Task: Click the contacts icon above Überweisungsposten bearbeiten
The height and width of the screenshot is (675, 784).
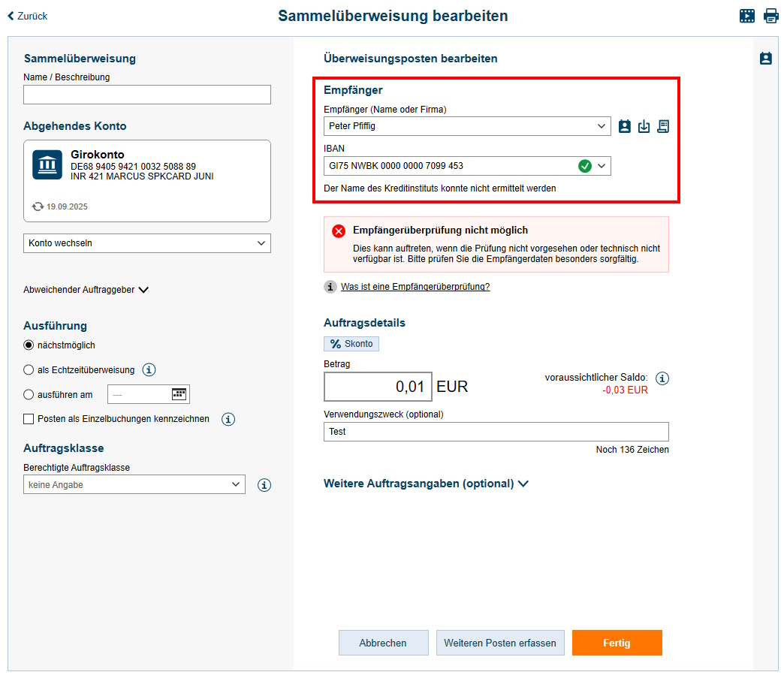Action: pos(765,58)
